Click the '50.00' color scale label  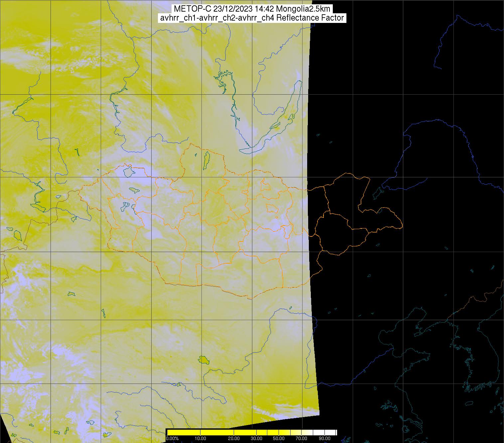tap(279, 439)
